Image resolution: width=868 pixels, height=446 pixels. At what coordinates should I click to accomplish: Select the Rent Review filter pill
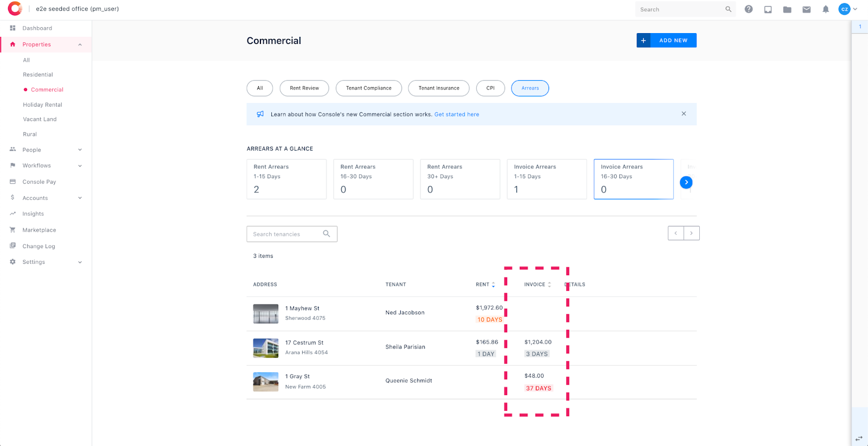click(304, 88)
